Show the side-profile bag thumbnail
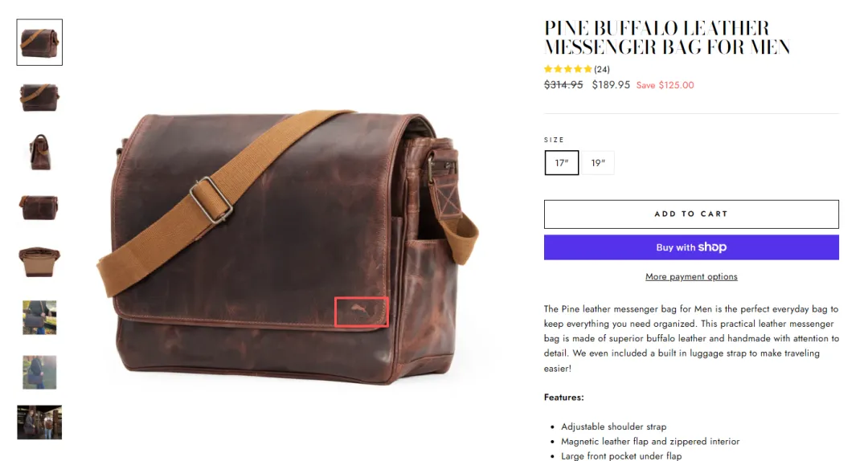Viewport: 868px width, 461px height. (x=39, y=152)
